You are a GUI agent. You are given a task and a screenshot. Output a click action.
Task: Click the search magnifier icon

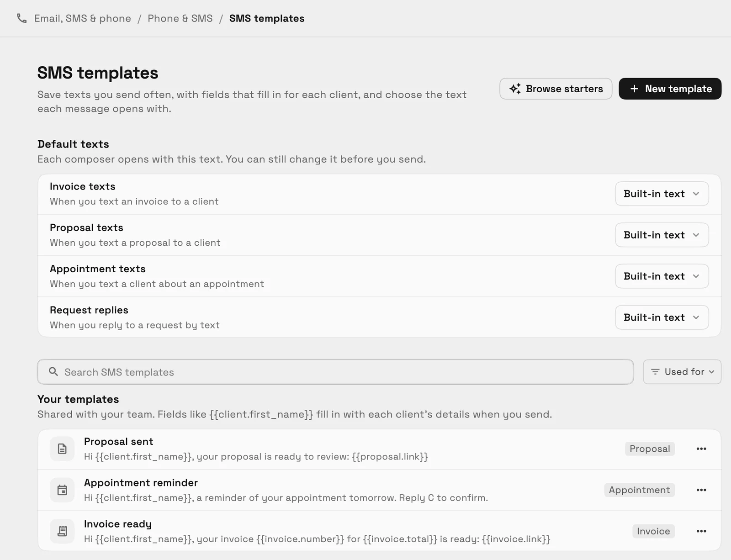click(53, 372)
